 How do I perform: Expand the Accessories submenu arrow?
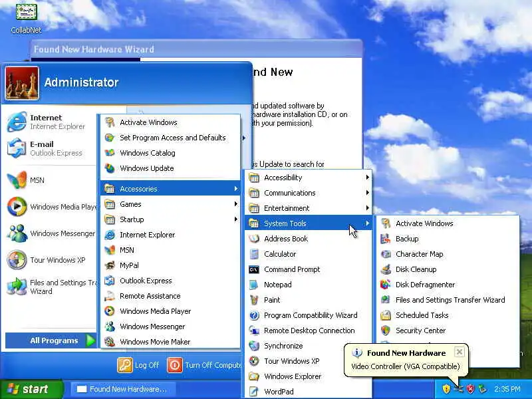click(x=236, y=189)
